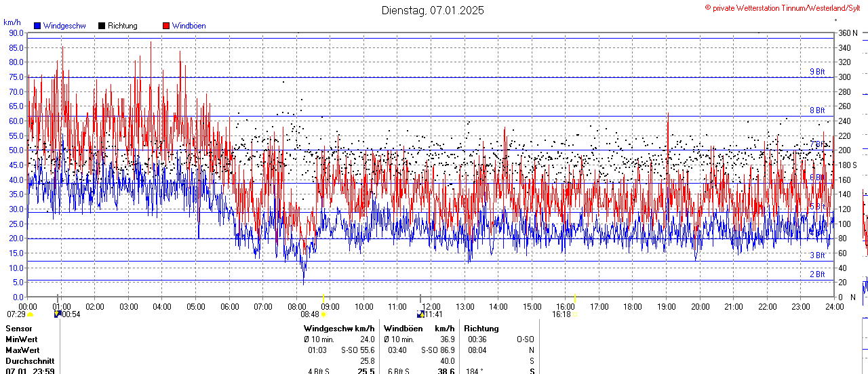
Task: Click the 00:36 direction time entry
Action: [477, 339]
